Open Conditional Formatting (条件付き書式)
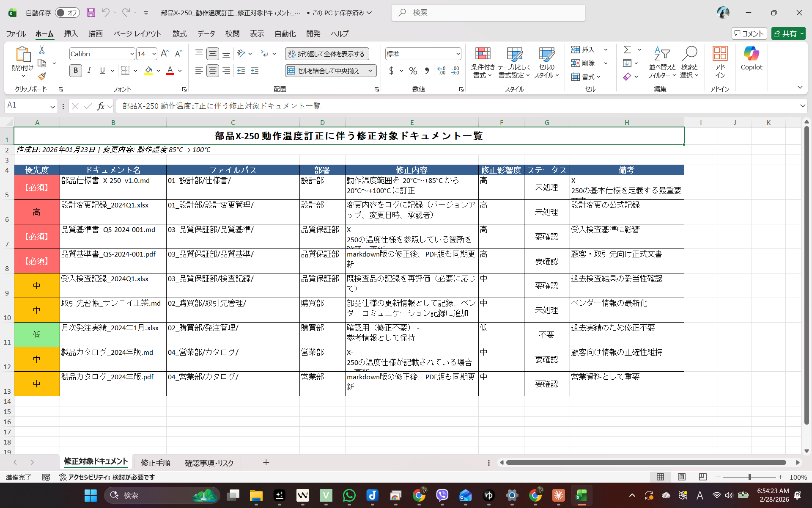This screenshot has width=812, height=508. pos(483,62)
